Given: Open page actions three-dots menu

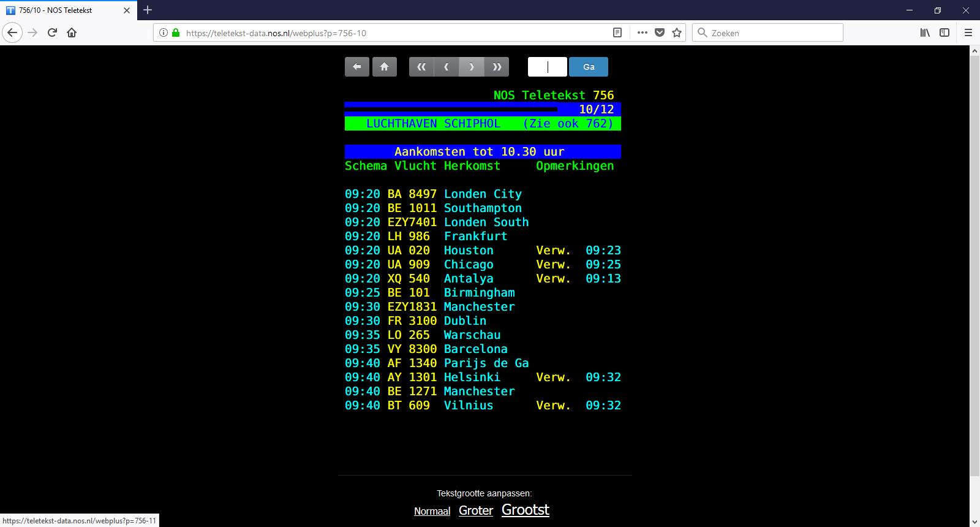Looking at the screenshot, I should [642, 33].
